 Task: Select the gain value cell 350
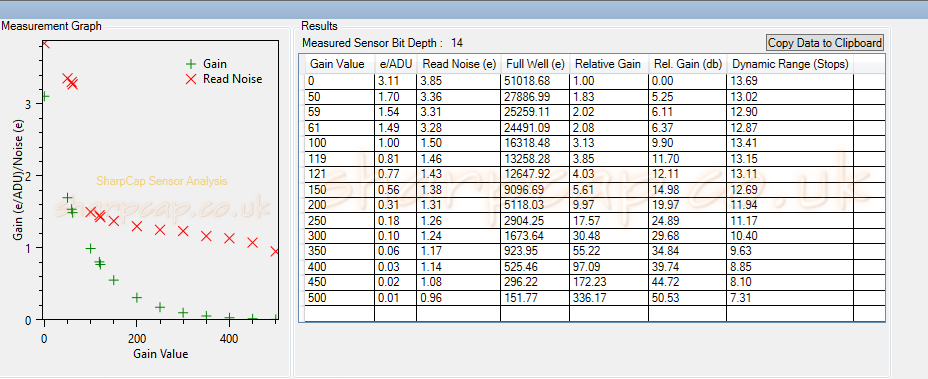point(340,252)
